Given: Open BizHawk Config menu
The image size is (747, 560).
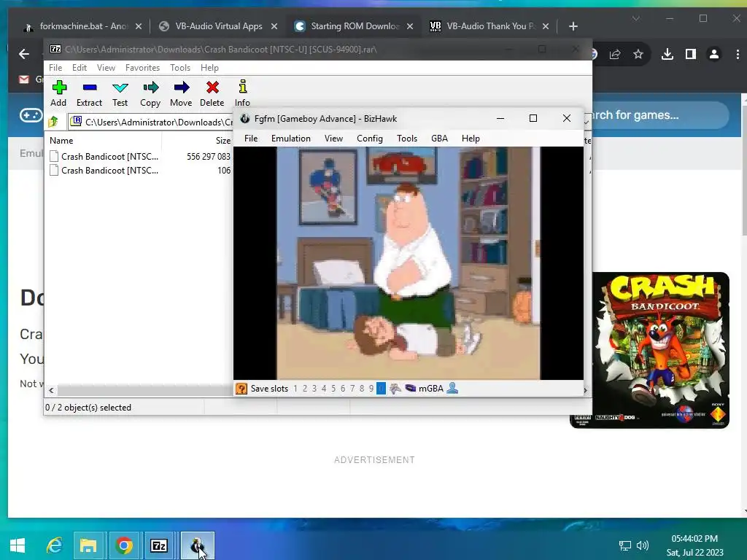Looking at the screenshot, I should [370, 139].
